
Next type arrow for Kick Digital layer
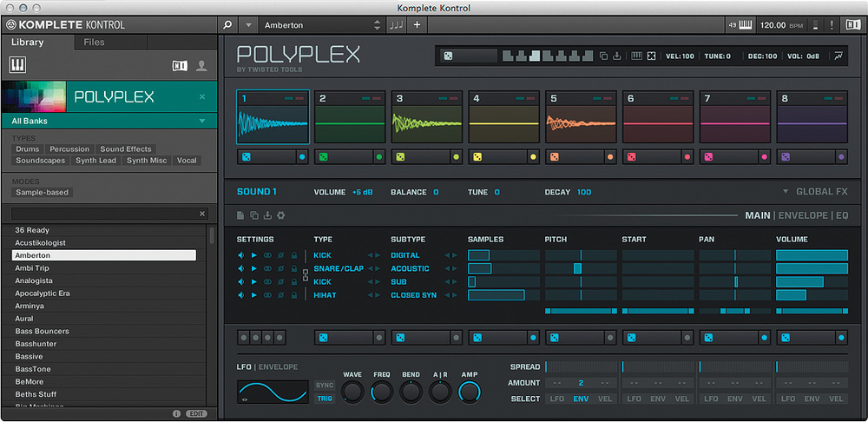[378, 255]
